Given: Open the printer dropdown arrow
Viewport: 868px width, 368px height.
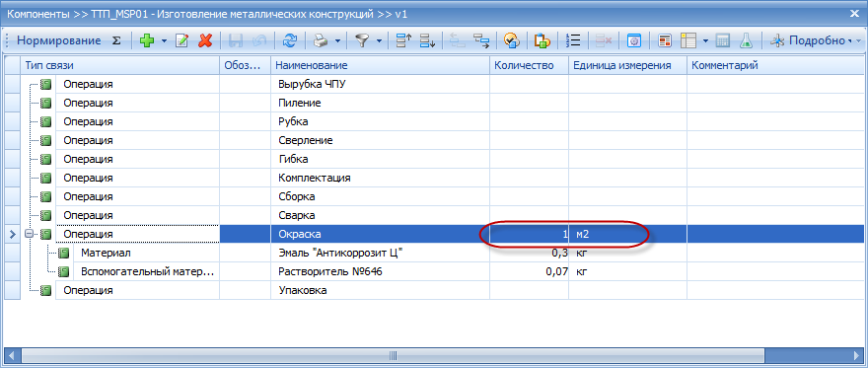Looking at the screenshot, I should point(336,41).
